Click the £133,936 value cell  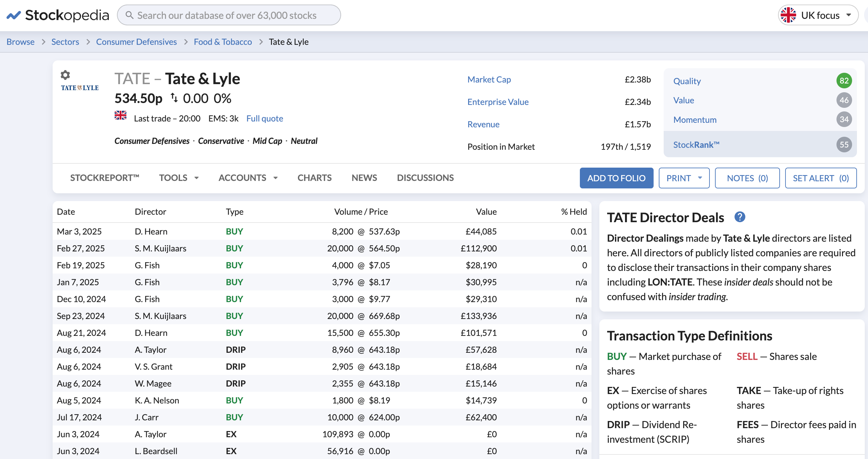point(479,316)
